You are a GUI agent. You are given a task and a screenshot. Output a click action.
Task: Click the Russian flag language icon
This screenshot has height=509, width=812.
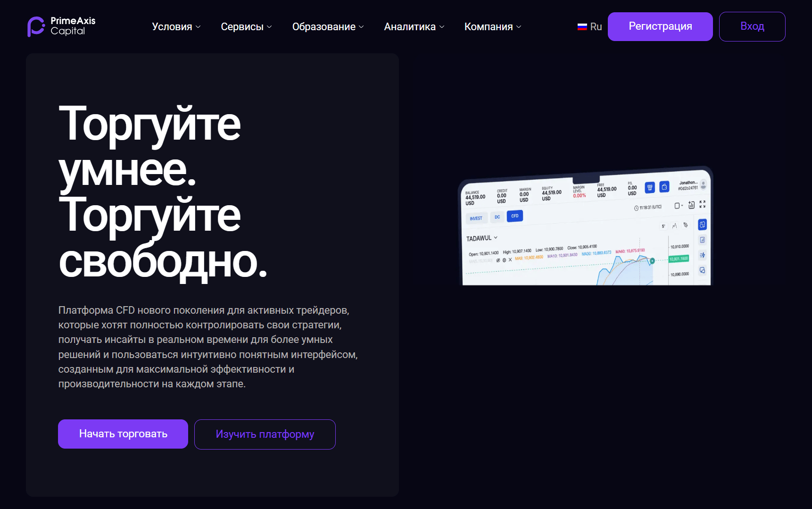pyautogui.click(x=582, y=27)
